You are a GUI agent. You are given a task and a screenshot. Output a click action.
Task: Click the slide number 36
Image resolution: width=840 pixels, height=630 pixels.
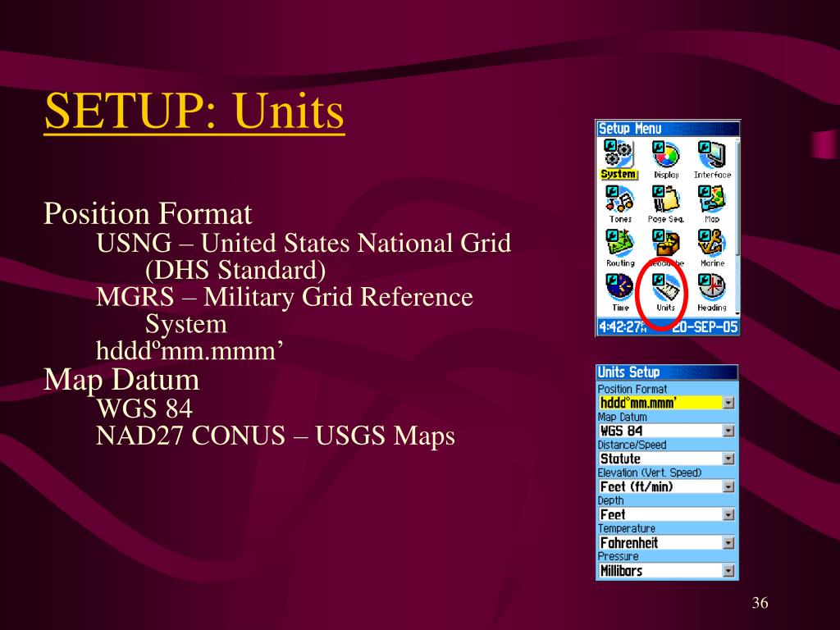pos(760,603)
